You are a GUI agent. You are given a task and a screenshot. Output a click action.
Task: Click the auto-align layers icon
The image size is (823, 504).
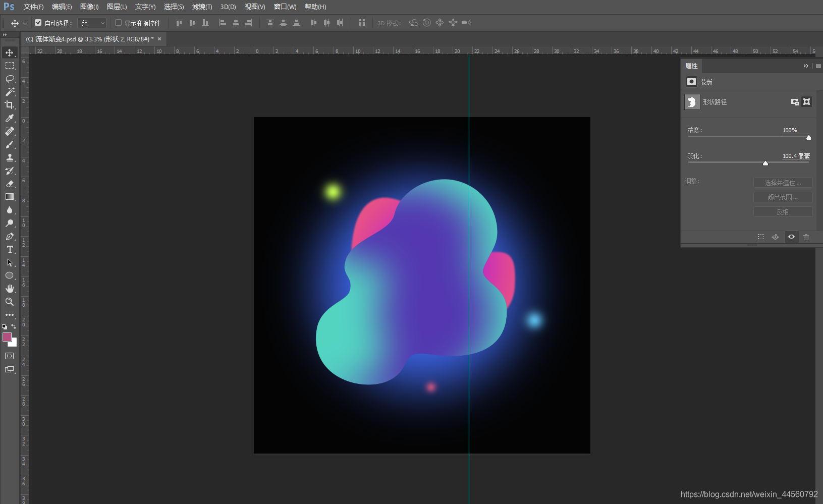(362, 23)
